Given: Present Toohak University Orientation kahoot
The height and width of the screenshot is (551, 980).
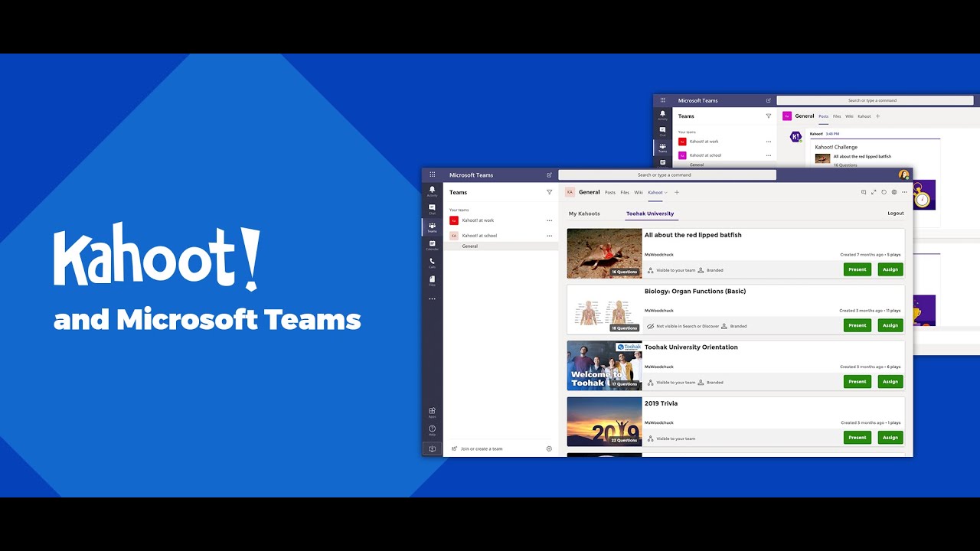Looking at the screenshot, I should 857,381.
